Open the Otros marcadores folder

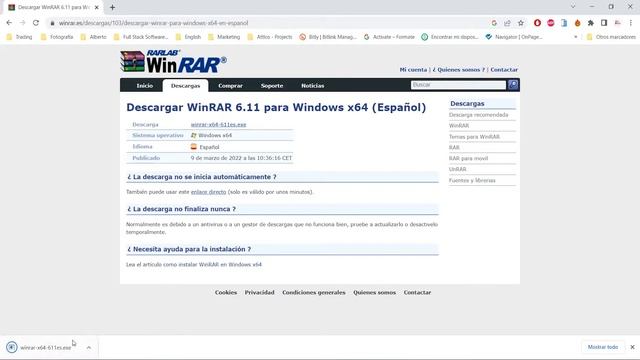(611, 37)
